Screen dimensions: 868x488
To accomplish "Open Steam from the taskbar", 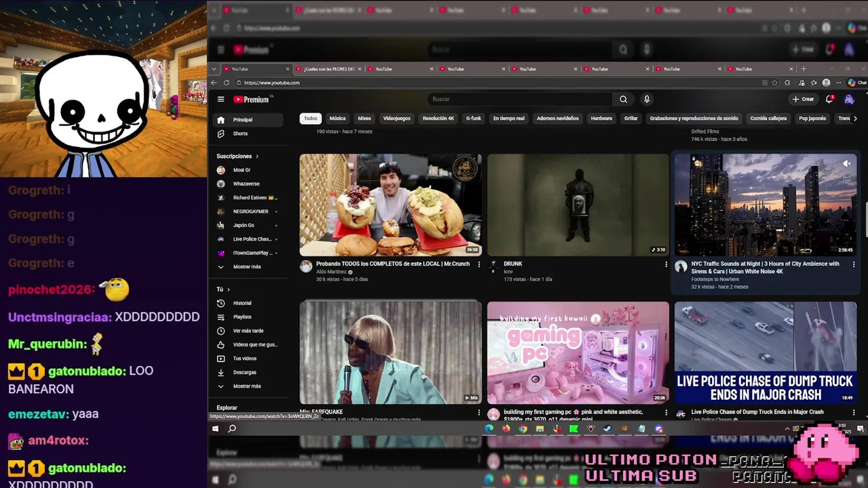I will point(608,428).
